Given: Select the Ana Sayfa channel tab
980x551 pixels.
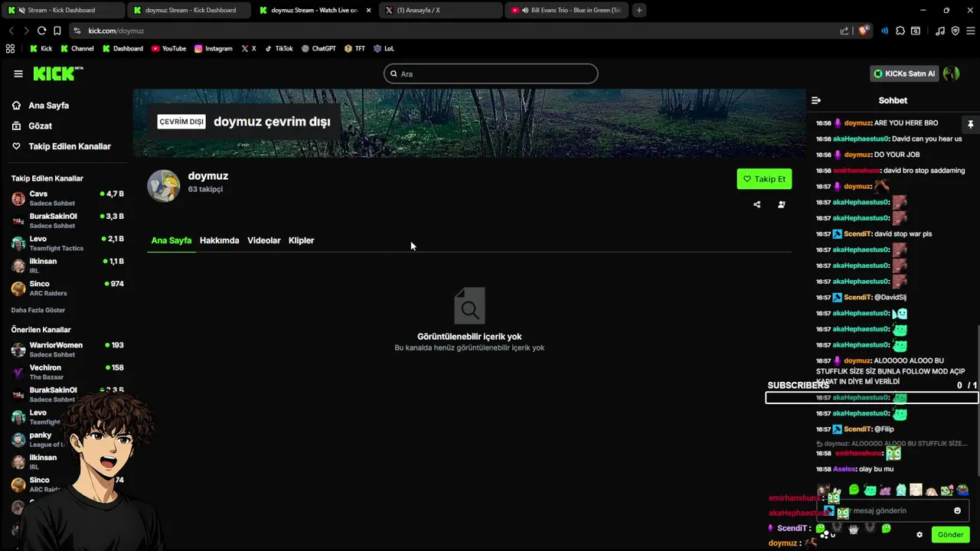Looking at the screenshot, I should pyautogui.click(x=171, y=240).
